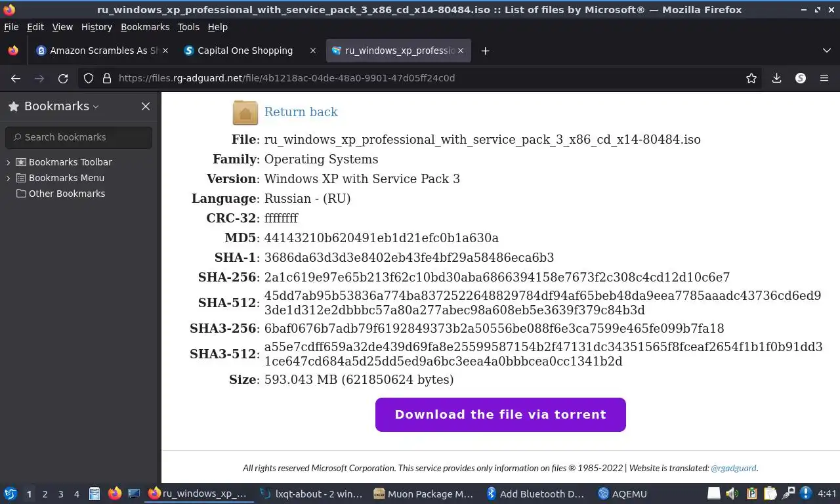This screenshot has height=504, width=840.
Task: Open the History menu
Action: (96, 27)
